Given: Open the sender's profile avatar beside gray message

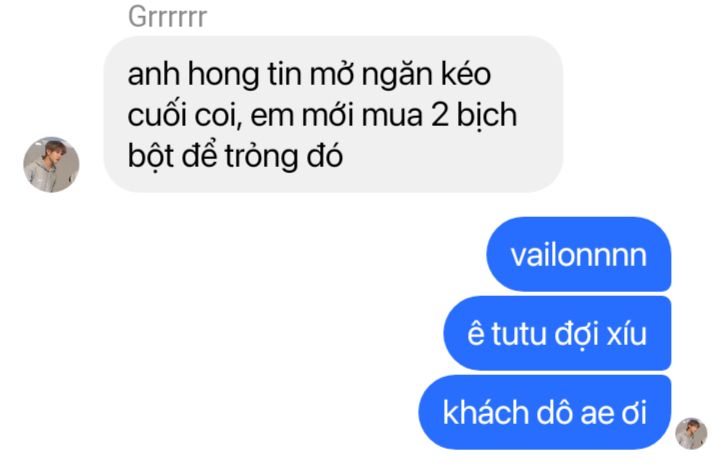Looking at the screenshot, I should [51, 164].
